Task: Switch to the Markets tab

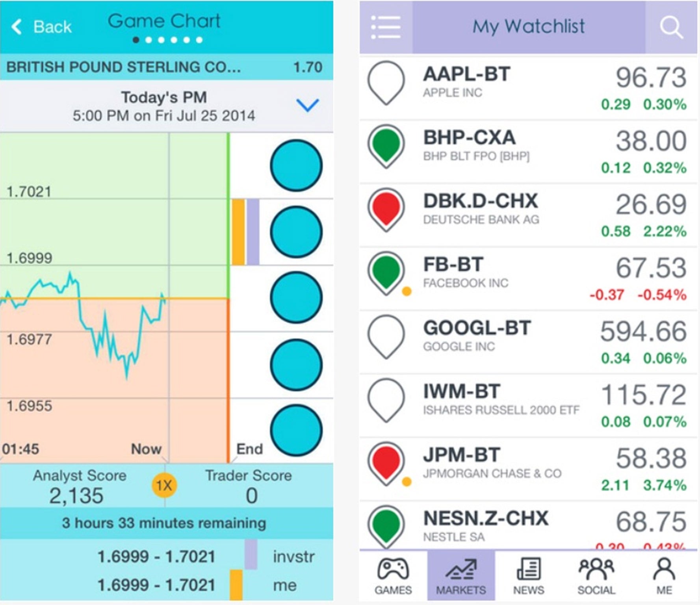Action: [x=461, y=575]
